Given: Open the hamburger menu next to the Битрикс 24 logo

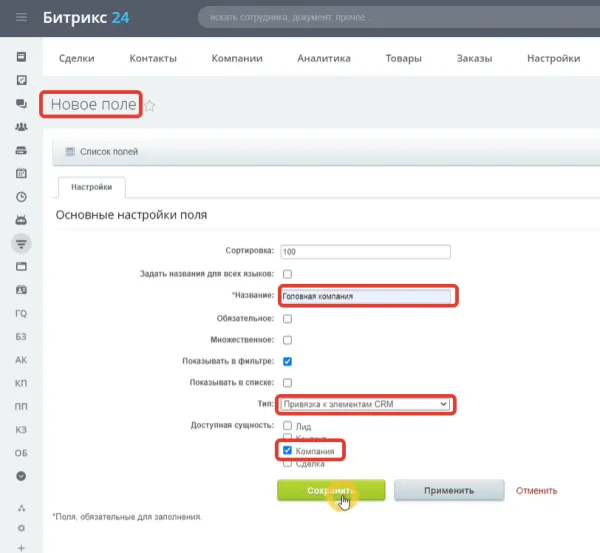Looking at the screenshot, I should click(x=22, y=18).
